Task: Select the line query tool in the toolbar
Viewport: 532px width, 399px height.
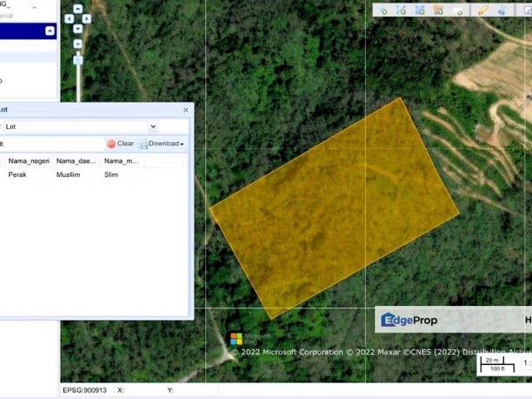Action: 401,11
